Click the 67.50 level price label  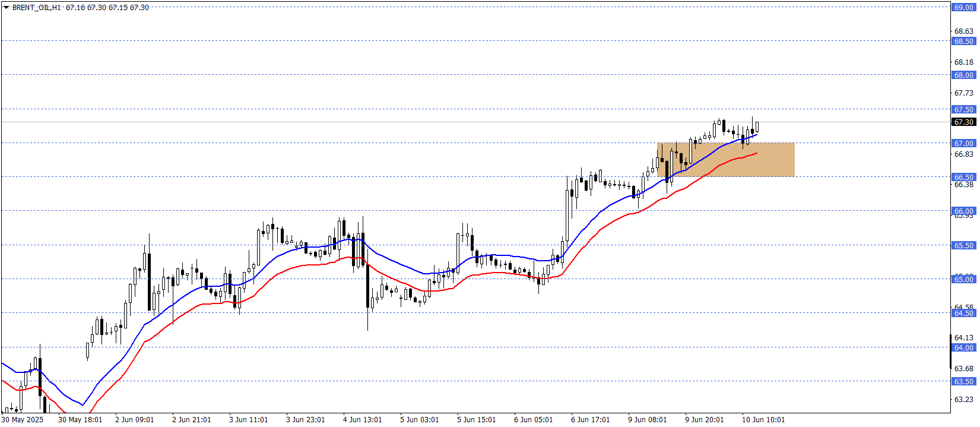(963, 109)
